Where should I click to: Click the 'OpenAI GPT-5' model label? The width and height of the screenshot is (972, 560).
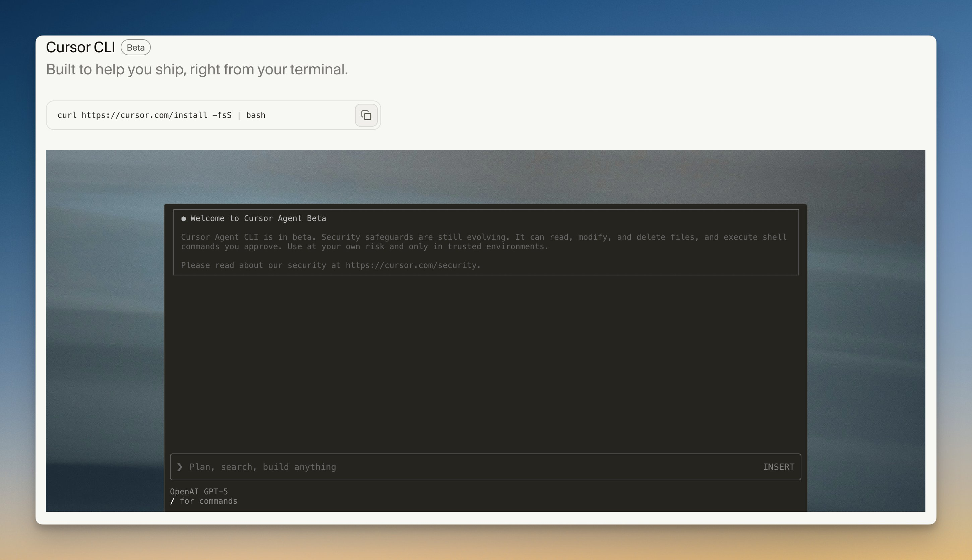click(x=199, y=492)
